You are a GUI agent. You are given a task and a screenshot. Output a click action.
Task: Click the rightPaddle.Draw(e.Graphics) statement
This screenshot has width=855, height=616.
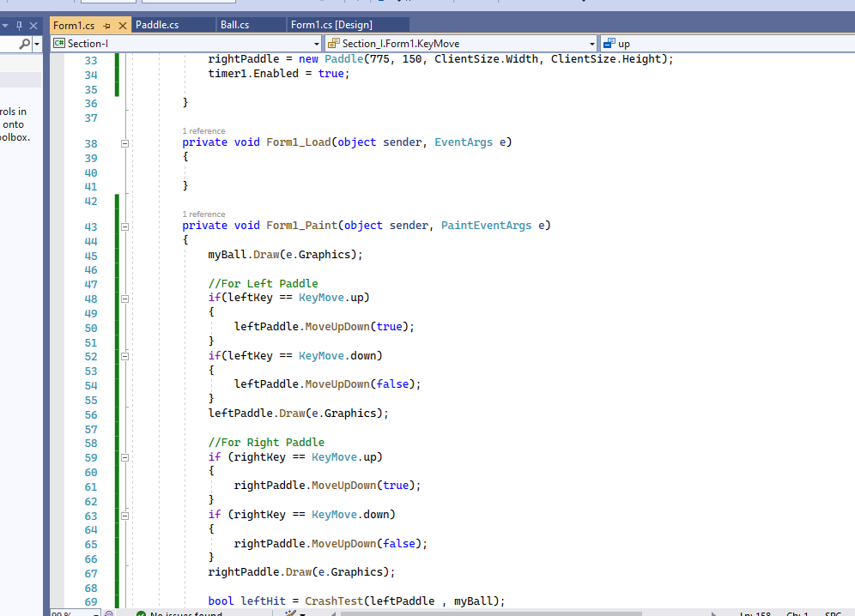click(x=301, y=572)
